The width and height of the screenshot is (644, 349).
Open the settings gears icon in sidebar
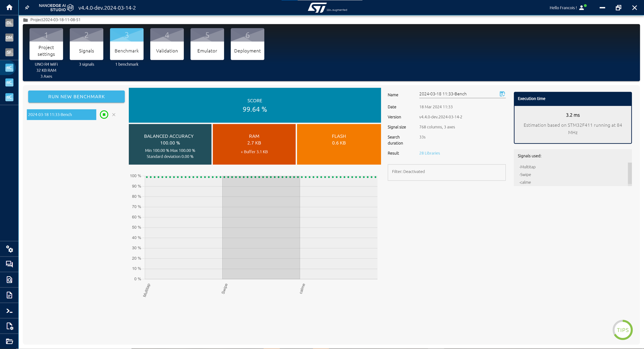[9, 249]
